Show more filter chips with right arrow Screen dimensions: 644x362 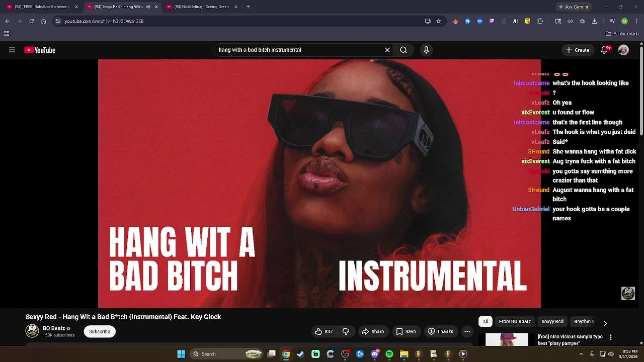[x=605, y=323]
